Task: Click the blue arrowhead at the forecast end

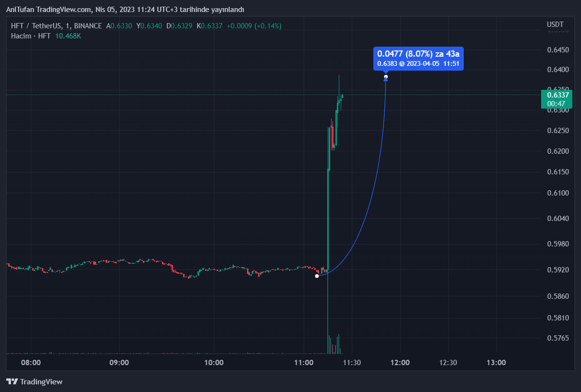Action: pos(385,79)
